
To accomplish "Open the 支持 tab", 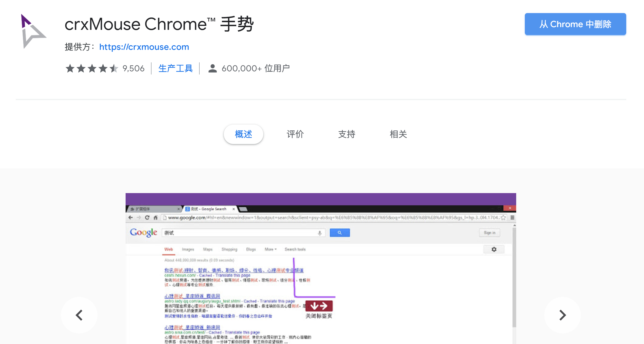I will [346, 134].
